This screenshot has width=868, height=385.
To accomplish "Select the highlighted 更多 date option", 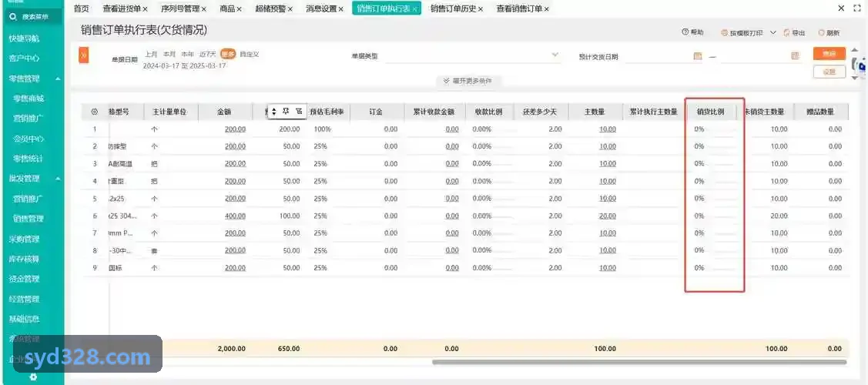I will point(228,54).
